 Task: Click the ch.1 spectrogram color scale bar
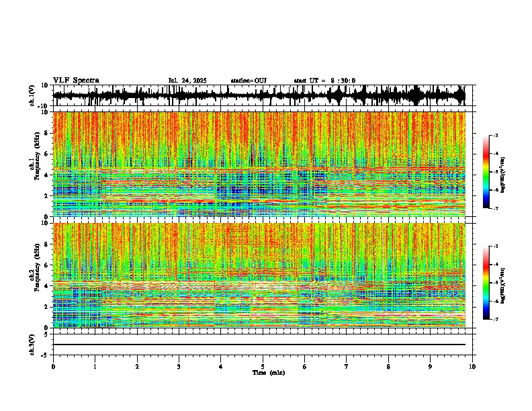(x=486, y=172)
